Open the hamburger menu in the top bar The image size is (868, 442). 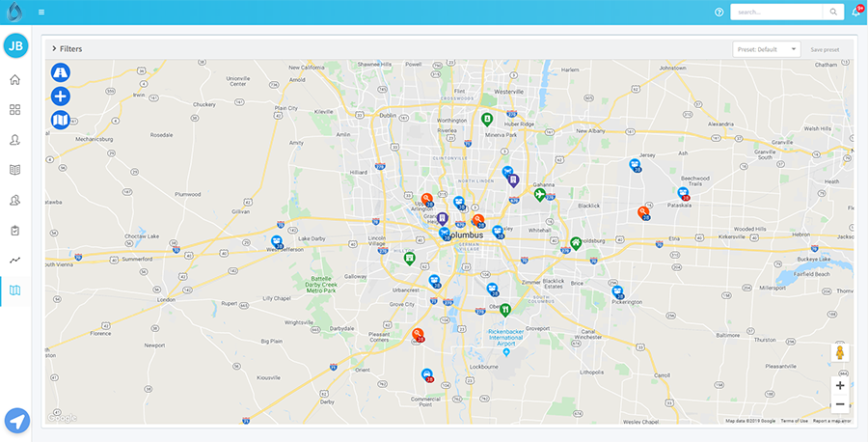point(41,13)
